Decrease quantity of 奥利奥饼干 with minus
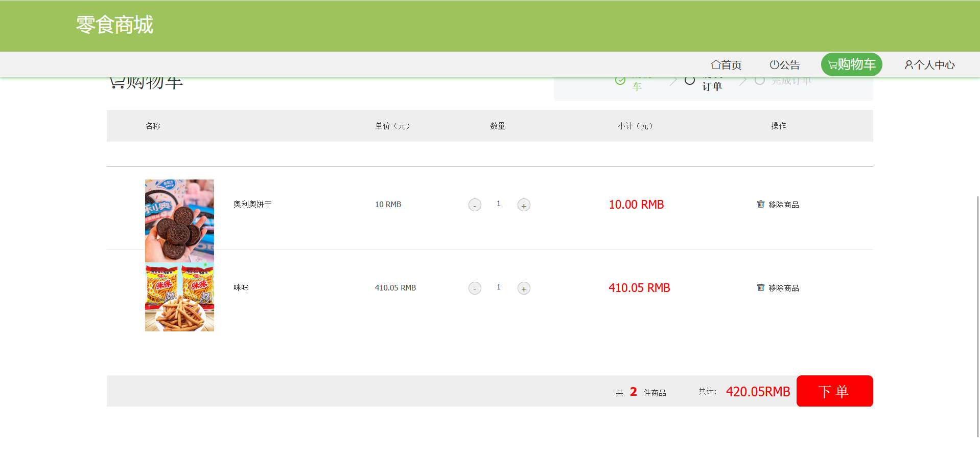Viewport: 980px width, 449px height. [x=475, y=205]
